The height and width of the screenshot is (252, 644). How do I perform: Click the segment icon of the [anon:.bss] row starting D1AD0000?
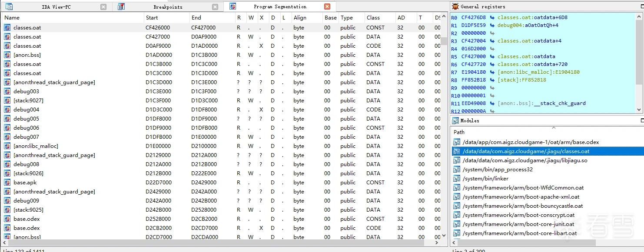click(7, 55)
